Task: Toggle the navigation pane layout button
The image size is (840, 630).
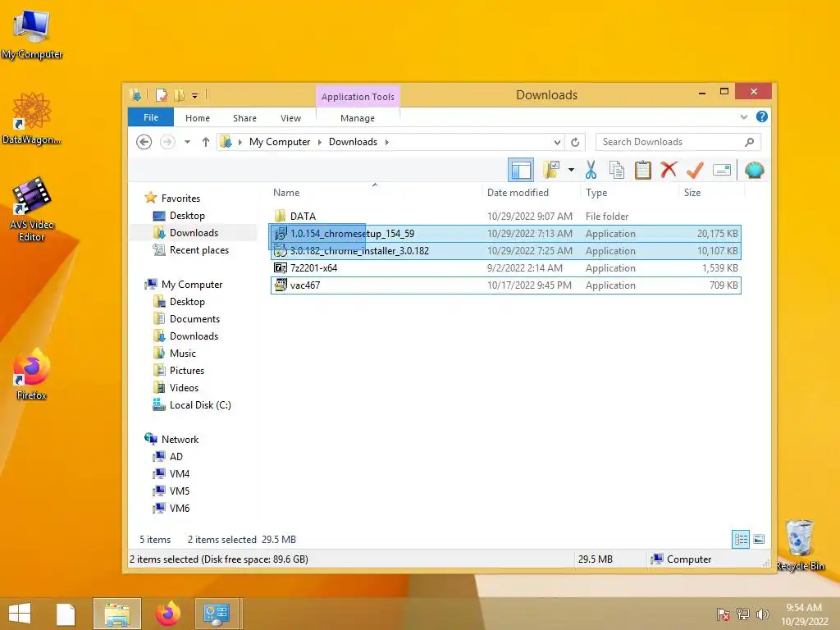Action: pos(521,171)
